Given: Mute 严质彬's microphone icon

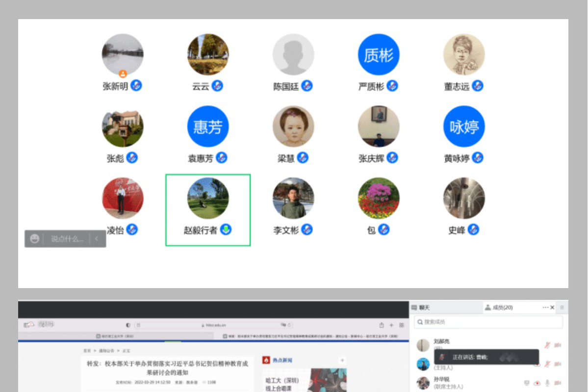Looking at the screenshot, I should (392, 86).
